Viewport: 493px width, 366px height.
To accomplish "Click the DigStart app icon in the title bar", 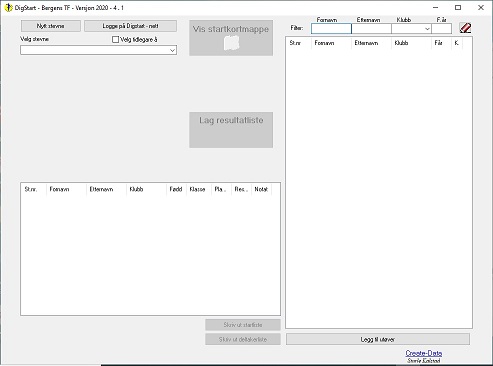I will [x=8, y=8].
